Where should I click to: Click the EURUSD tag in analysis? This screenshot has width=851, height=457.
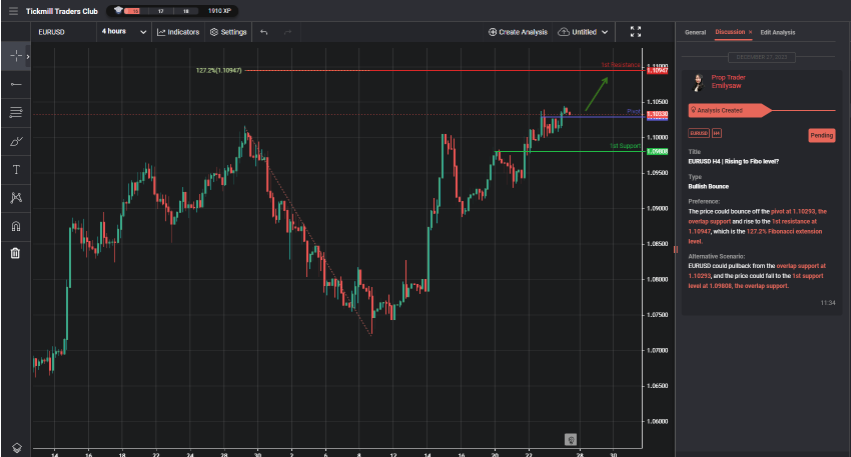[x=699, y=133]
